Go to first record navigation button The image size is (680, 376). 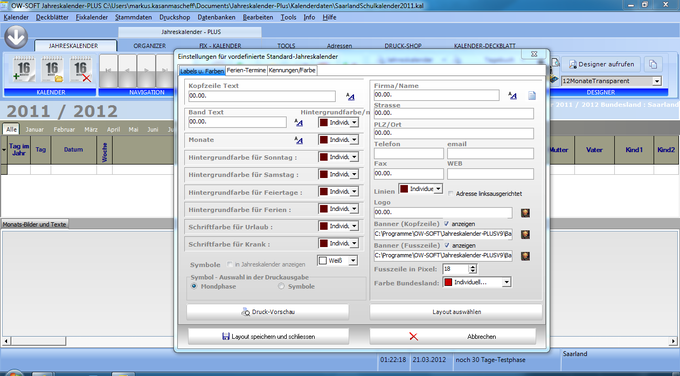(108, 70)
